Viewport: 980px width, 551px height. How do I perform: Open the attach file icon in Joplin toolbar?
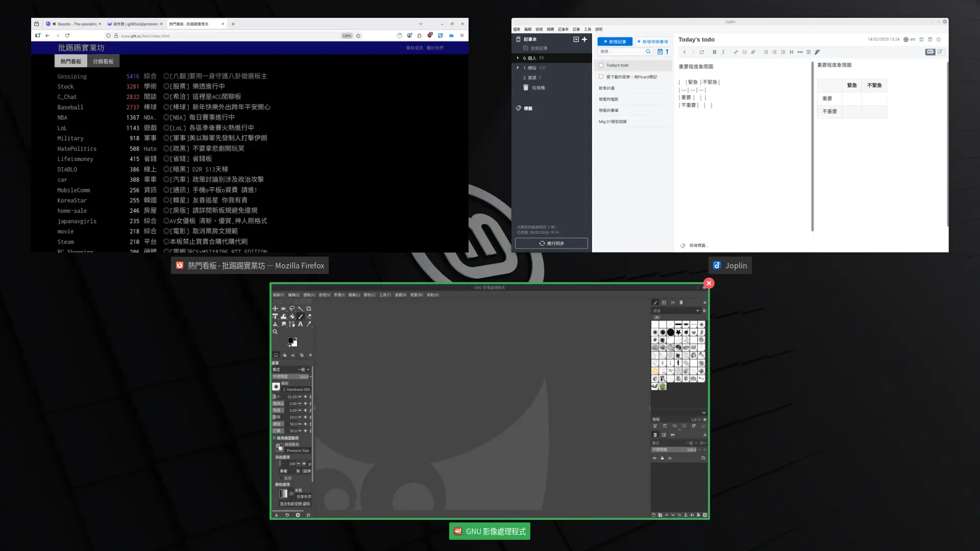(753, 52)
